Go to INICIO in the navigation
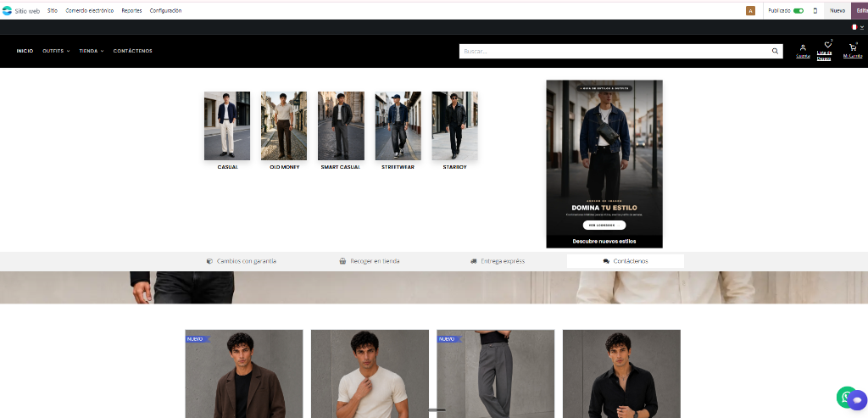Viewport: 868px width, 418px height. point(25,51)
